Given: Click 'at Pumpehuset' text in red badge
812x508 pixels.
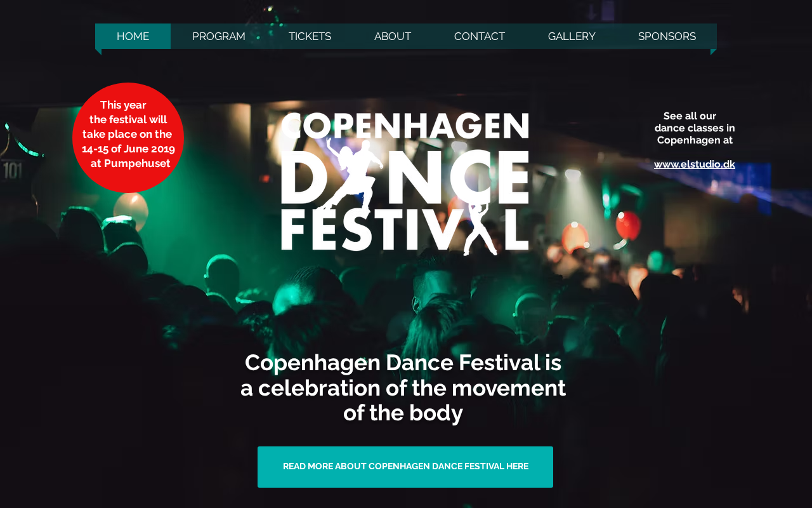Looking at the screenshot, I should [131, 163].
